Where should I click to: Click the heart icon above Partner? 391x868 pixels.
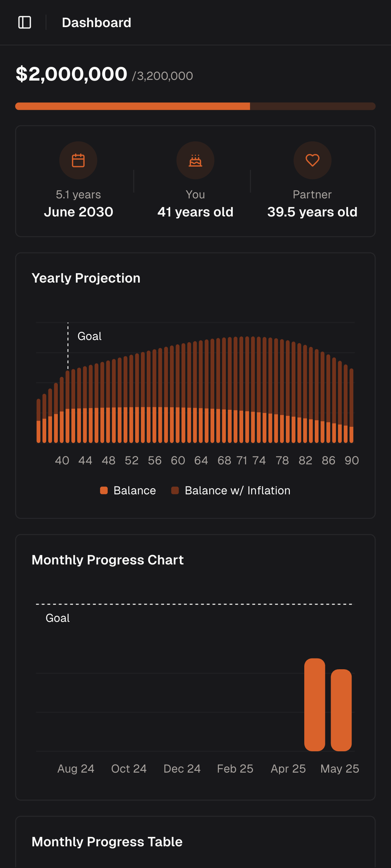[312, 160]
